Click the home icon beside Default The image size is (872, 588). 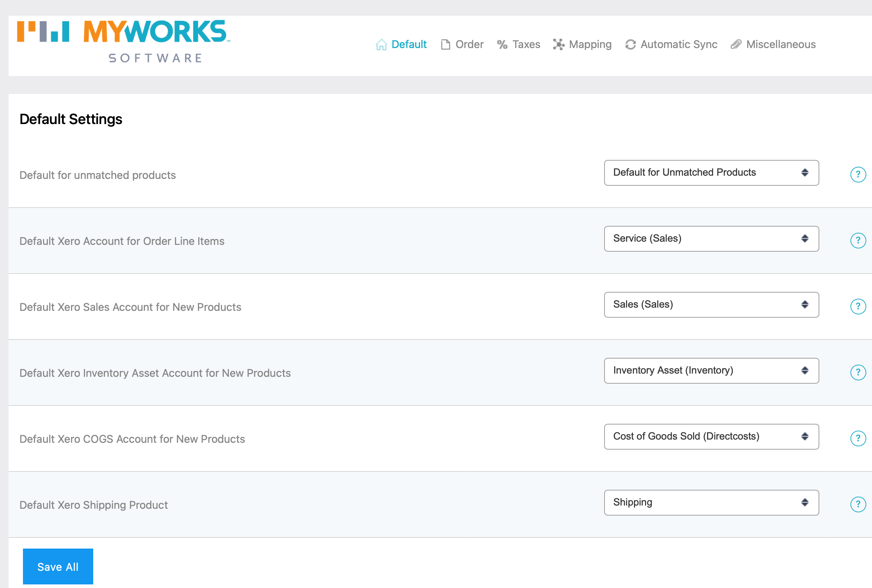tap(381, 44)
